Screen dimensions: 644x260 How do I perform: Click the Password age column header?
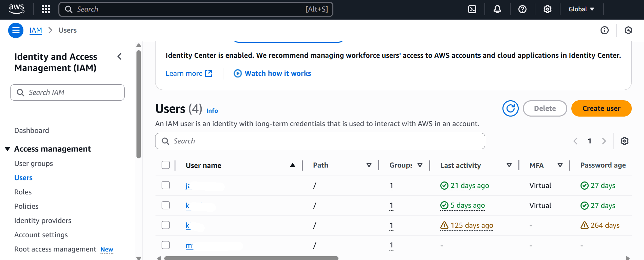[603, 165]
